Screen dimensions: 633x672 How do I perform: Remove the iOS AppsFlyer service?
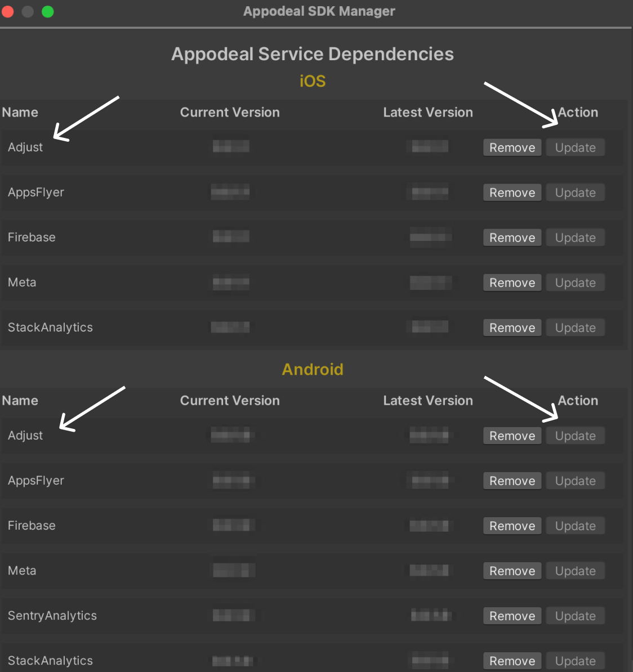click(x=512, y=192)
